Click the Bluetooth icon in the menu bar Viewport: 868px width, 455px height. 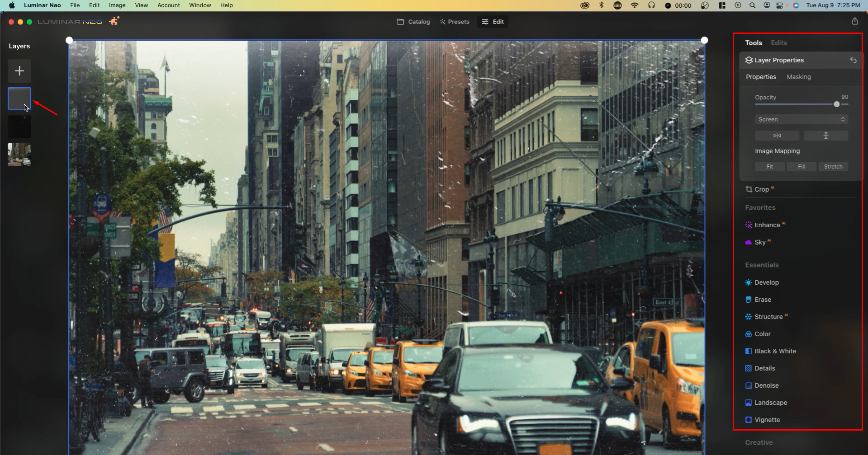coord(601,5)
